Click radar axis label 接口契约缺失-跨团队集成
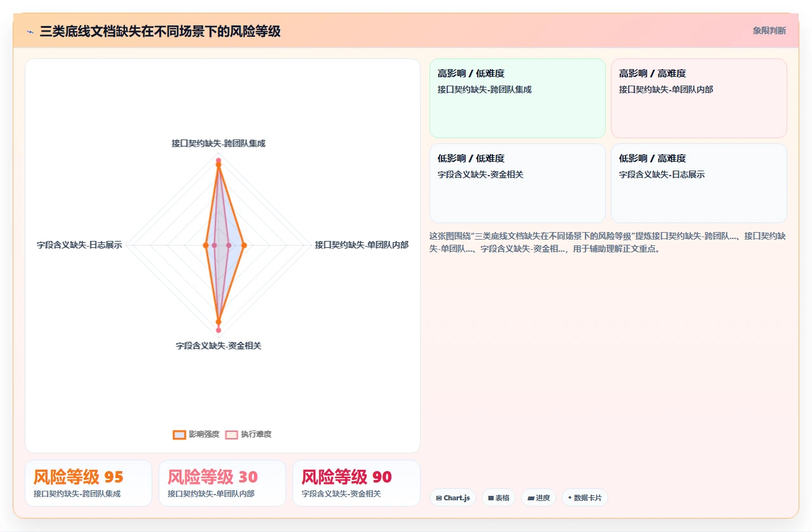This screenshot has width=812, height=532. [x=218, y=143]
